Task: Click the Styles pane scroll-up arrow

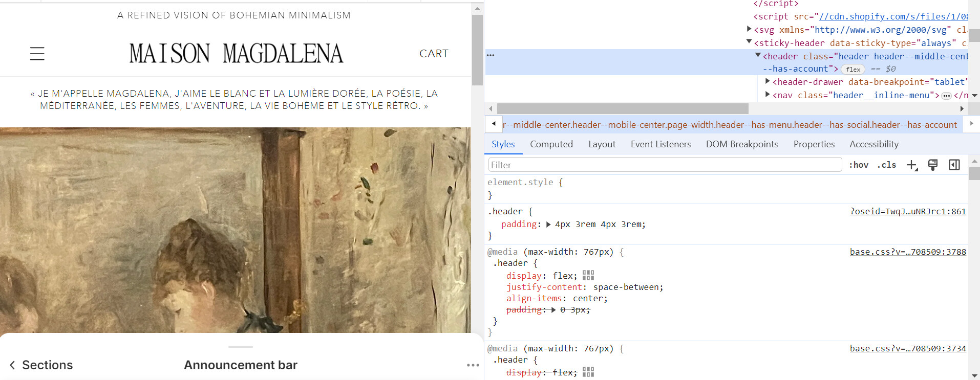Action: point(974,161)
